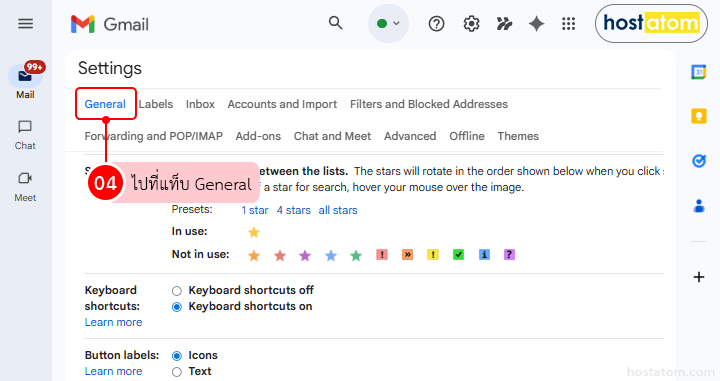Open the Accounts and Import tab
The image size is (720, 381).
[282, 104]
